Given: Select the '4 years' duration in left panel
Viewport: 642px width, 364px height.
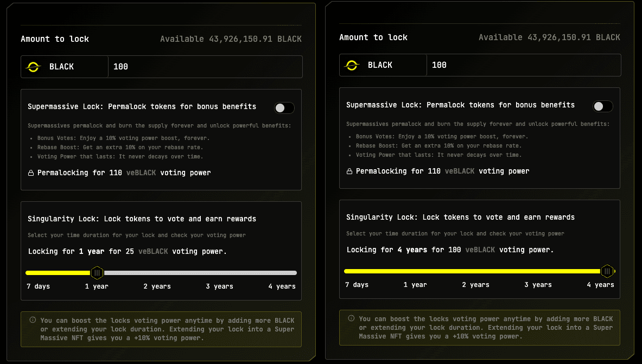Looking at the screenshot, I should 282,286.
